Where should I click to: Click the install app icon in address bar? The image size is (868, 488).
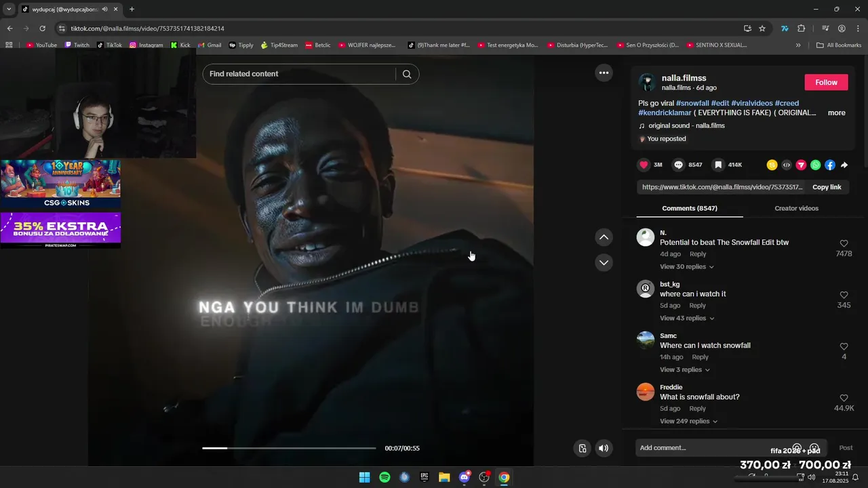[747, 28]
